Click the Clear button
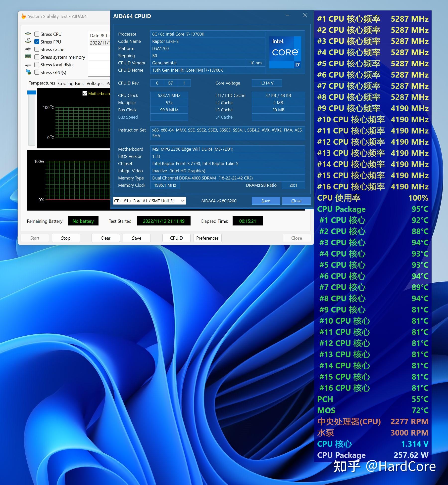Viewport: 448px width, 485px height. point(105,238)
